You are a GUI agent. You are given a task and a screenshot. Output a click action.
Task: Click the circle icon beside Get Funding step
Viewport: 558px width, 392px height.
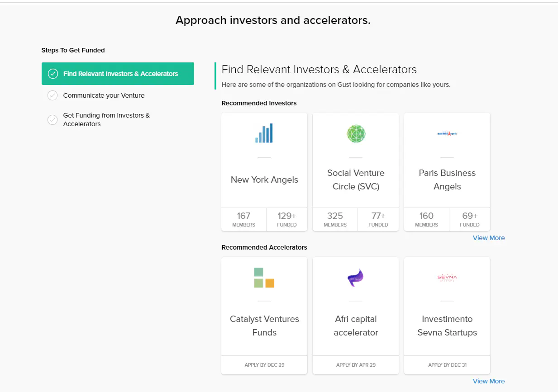[52, 119]
